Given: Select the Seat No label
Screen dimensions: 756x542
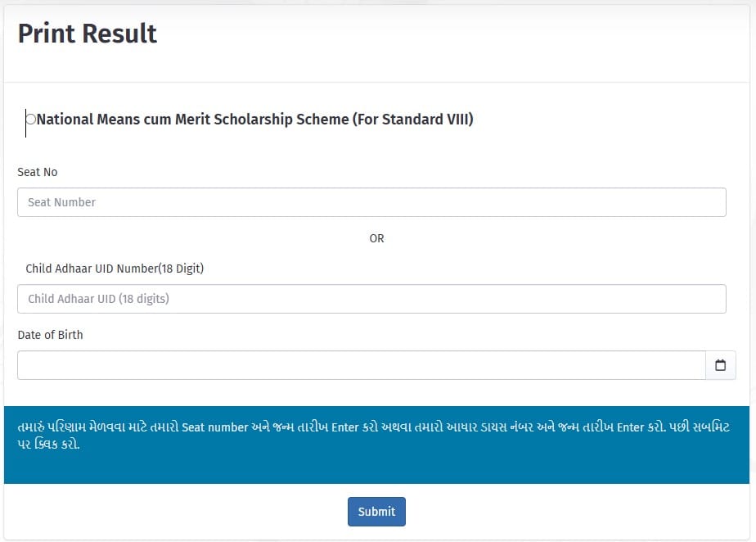Looking at the screenshot, I should (37, 172).
